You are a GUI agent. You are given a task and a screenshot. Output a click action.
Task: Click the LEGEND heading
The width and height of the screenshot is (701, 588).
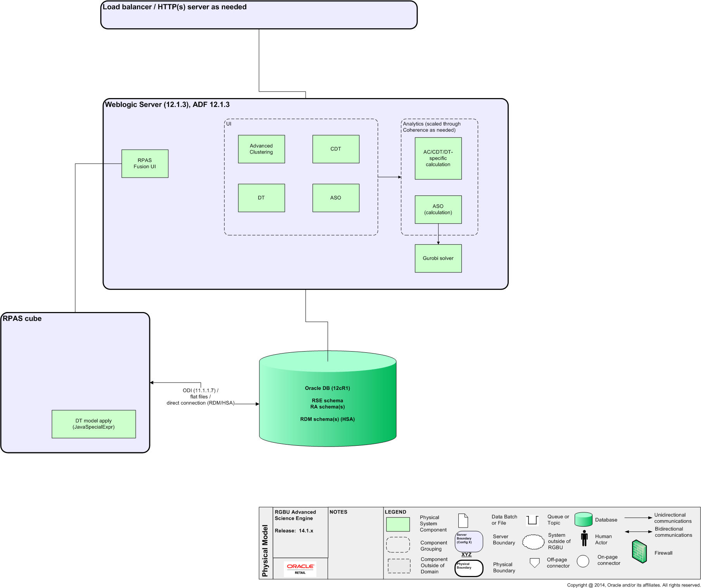[x=395, y=512]
